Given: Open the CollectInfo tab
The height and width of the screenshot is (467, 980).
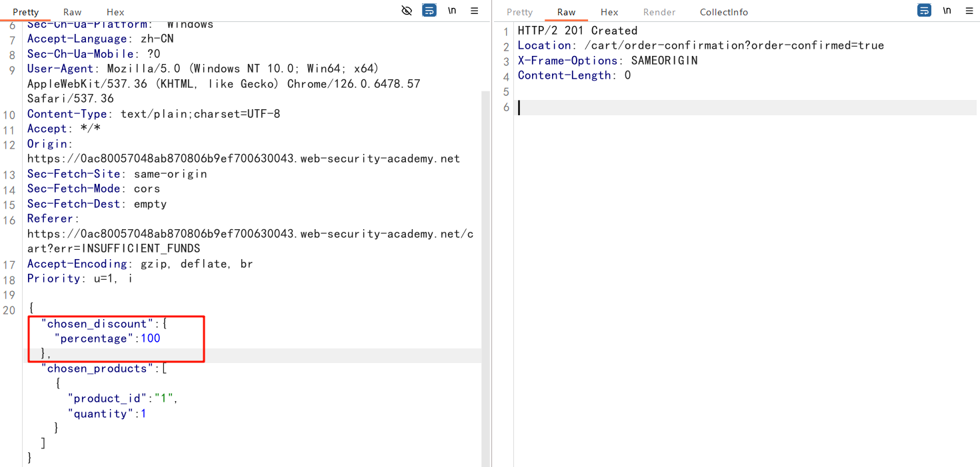Looking at the screenshot, I should (723, 12).
